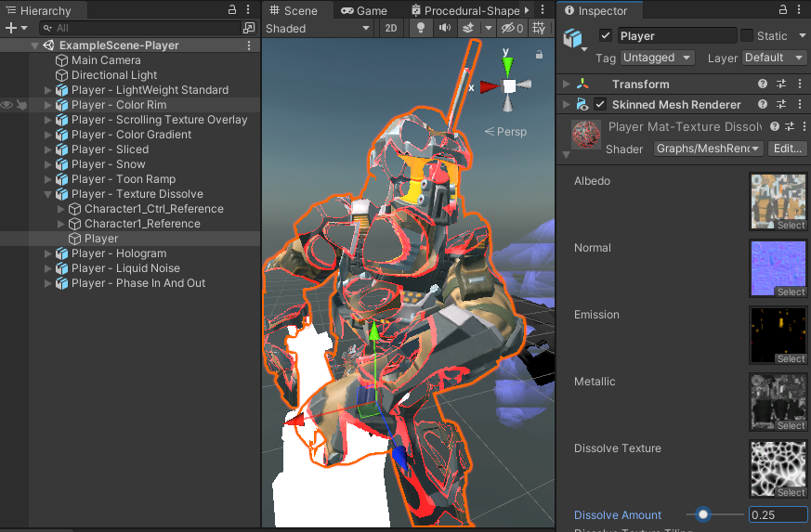811x532 pixels.
Task: Open the Static options dropdown arrow
Action: 803,35
